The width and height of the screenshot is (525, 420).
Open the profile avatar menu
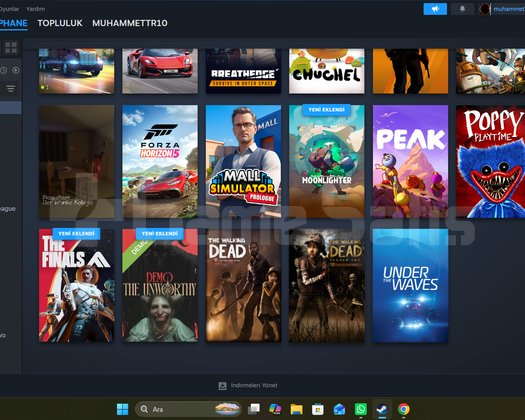tap(484, 9)
